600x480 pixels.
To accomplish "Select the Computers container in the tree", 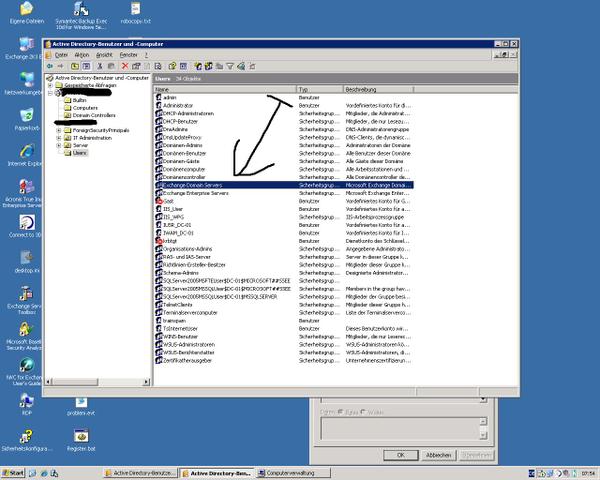I will [x=81, y=108].
